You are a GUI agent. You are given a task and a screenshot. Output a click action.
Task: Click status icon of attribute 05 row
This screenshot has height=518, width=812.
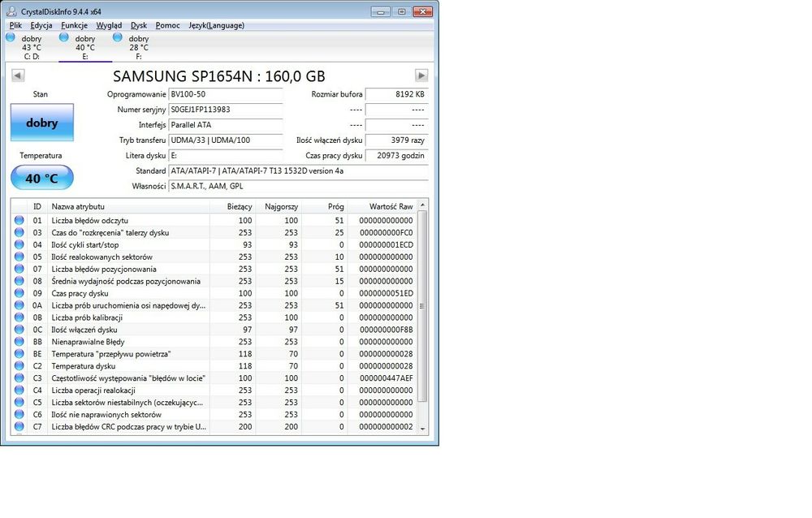19,257
